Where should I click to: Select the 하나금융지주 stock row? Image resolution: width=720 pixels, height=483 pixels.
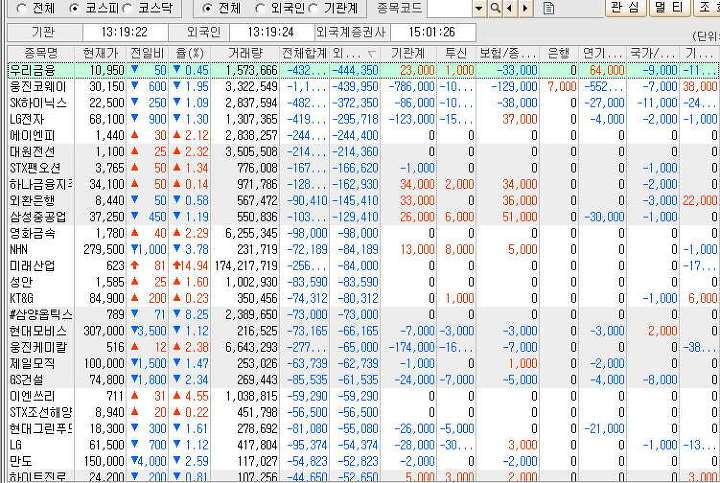[363, 184]
